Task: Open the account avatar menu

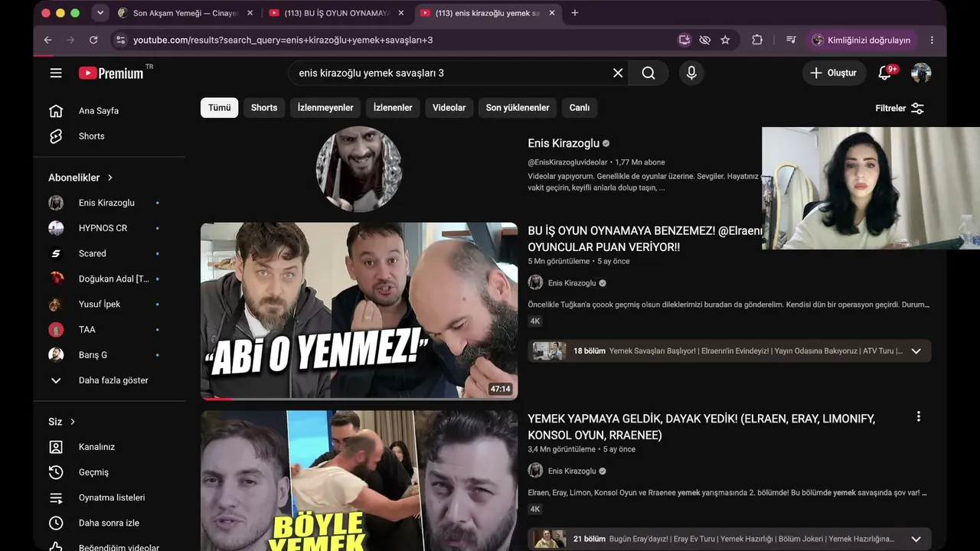Action: click(921, 73)
